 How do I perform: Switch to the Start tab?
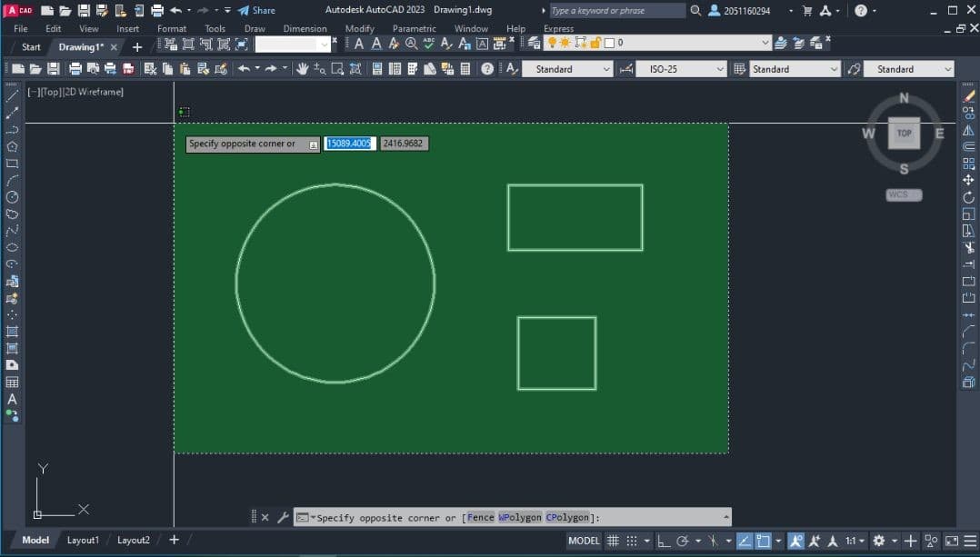(31, 47)
